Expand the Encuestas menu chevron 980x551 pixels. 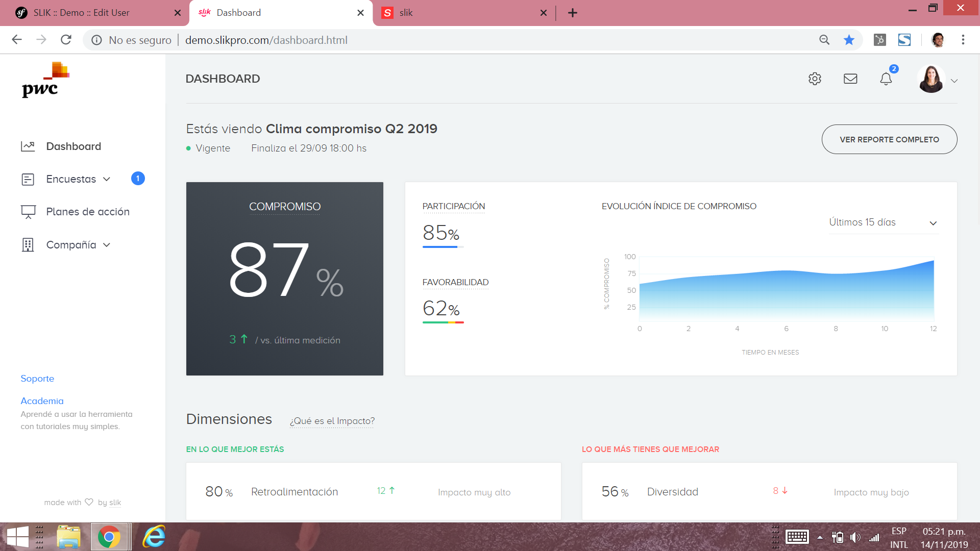(107, 179)
